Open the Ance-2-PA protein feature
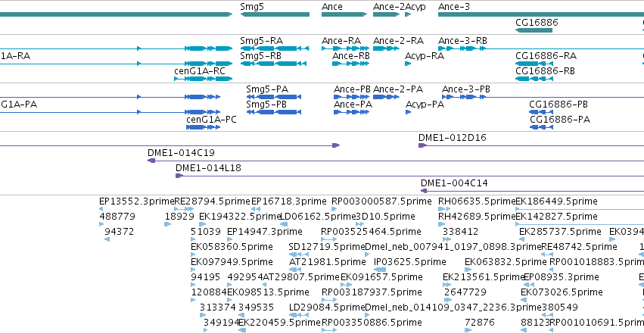This screenshot has width=644, height=334. pyautogui.click(x=386, y=97)
